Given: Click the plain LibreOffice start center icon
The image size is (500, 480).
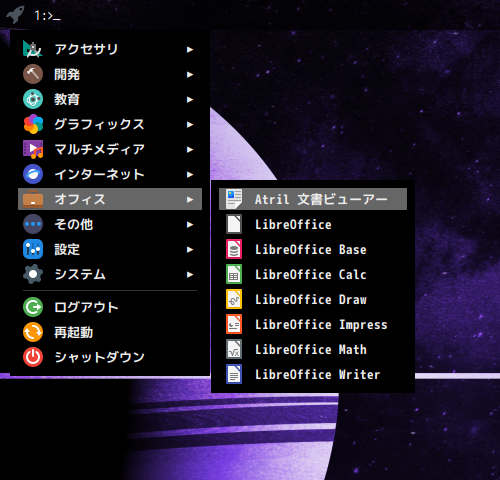Looking at the screenshot, I should [x=234, y=224].
